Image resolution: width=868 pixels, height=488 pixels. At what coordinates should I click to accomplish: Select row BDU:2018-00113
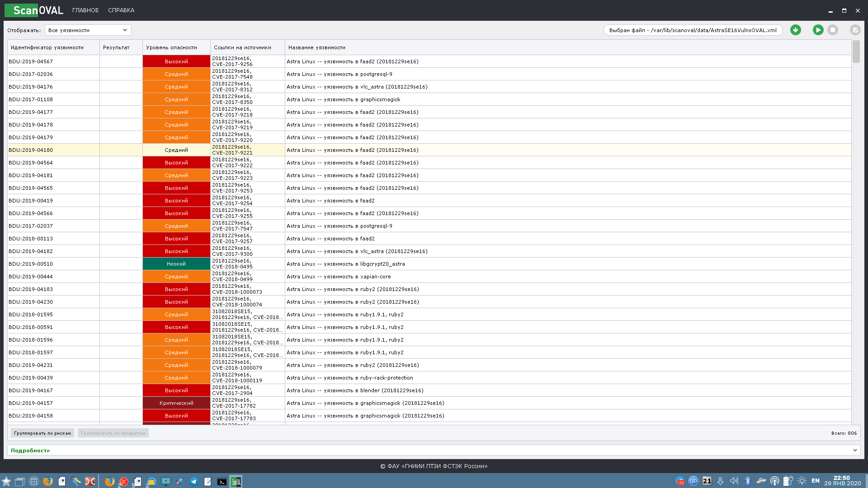(429, 239)
